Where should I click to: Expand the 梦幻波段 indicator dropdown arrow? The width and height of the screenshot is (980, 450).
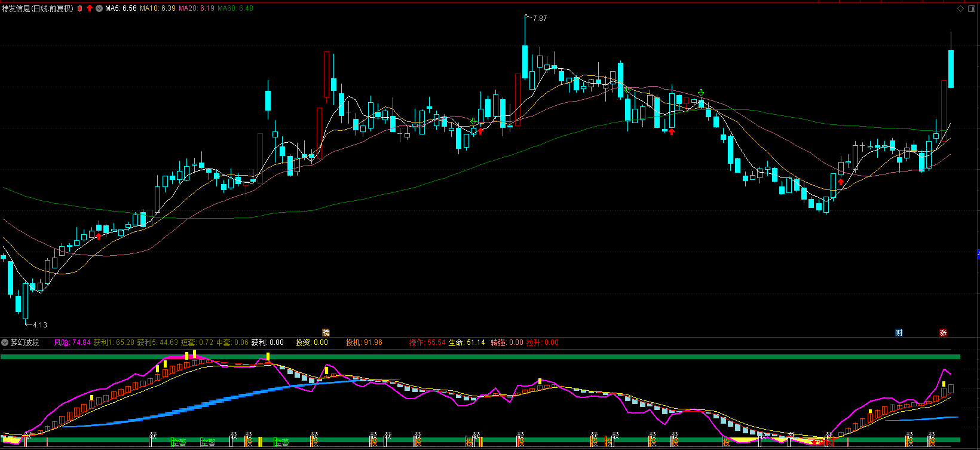(5, 342)
